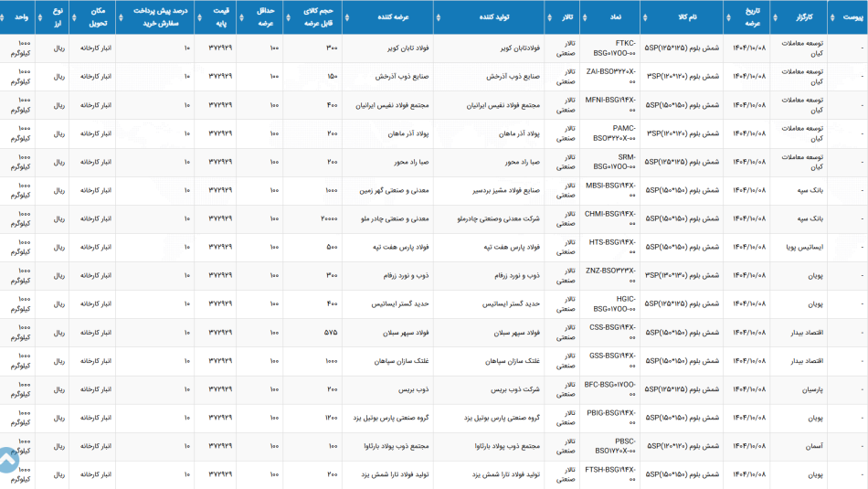This screenshot has width=868, height=489.
Task: Click انبار کارخانه in CHMI-BSG row
Action: [96, 218]
